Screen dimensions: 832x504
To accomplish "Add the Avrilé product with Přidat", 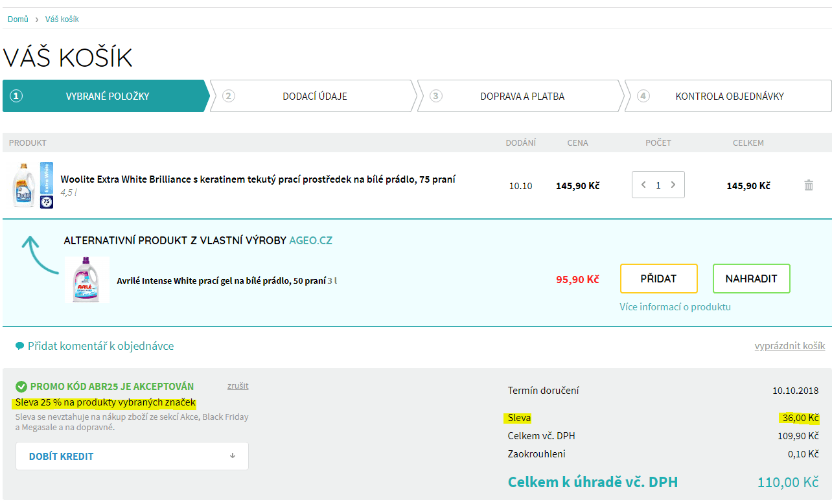I will pyautogui.click(x=659, y=279).
